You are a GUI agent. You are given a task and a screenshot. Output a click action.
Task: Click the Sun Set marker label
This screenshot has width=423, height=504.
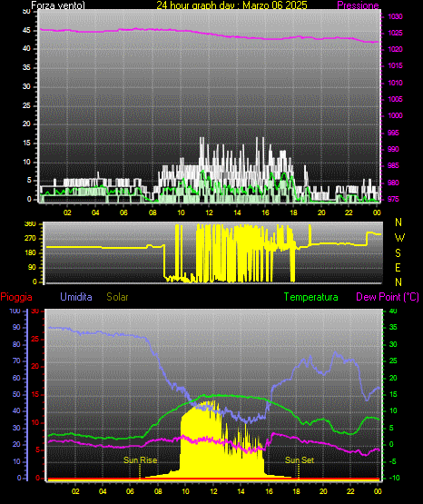coord(300,460)
